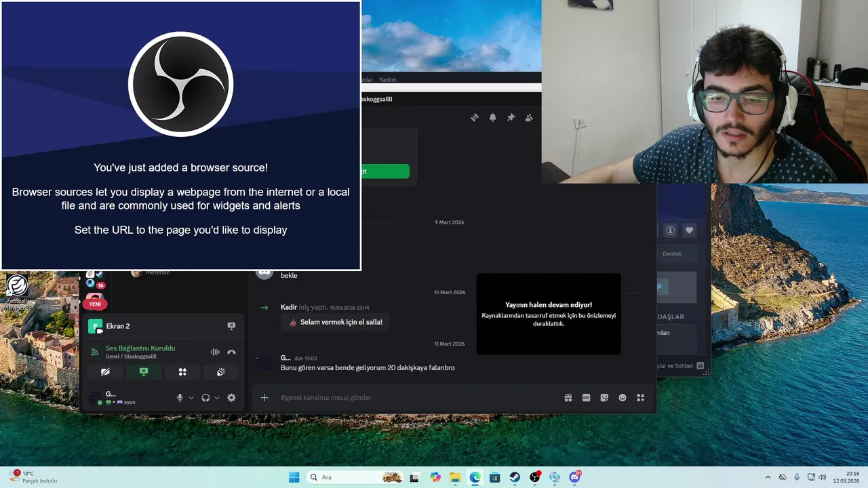Open Discord user settings gear
The image size is (868, 488).
[x=231, y=398]
